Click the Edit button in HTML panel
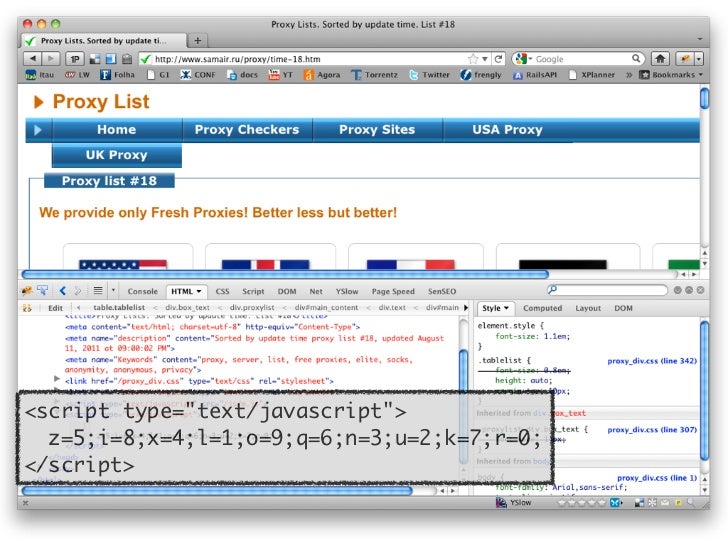The width and height of the screenshot is (728, 546). (55, 307)
